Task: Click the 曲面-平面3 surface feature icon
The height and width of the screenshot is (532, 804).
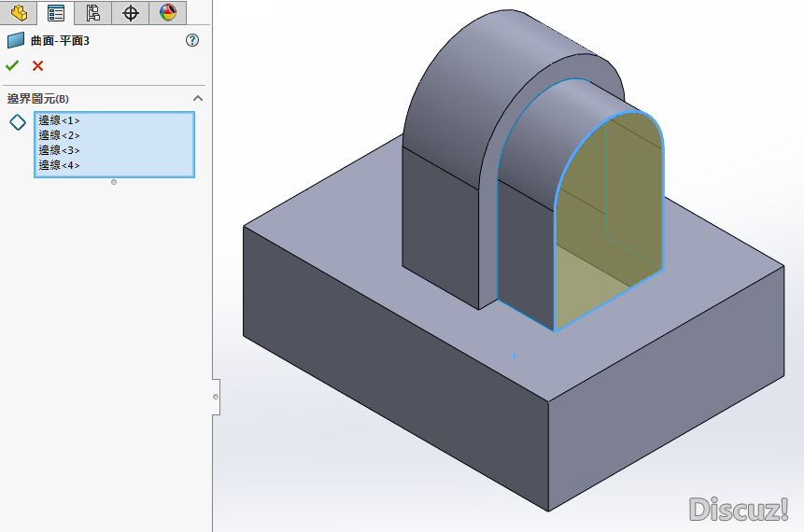Action: [x=15, y=40]
